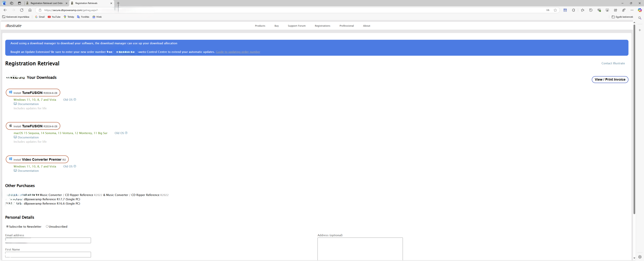The height and width of the screenshot is (261, 644).
Task: Open the browser extensions puzzle icon
Action: click(x=573, y=10)
